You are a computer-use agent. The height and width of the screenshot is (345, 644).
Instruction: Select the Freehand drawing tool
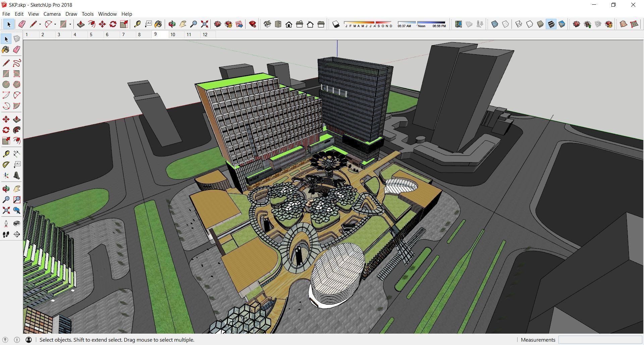point(17,63)
